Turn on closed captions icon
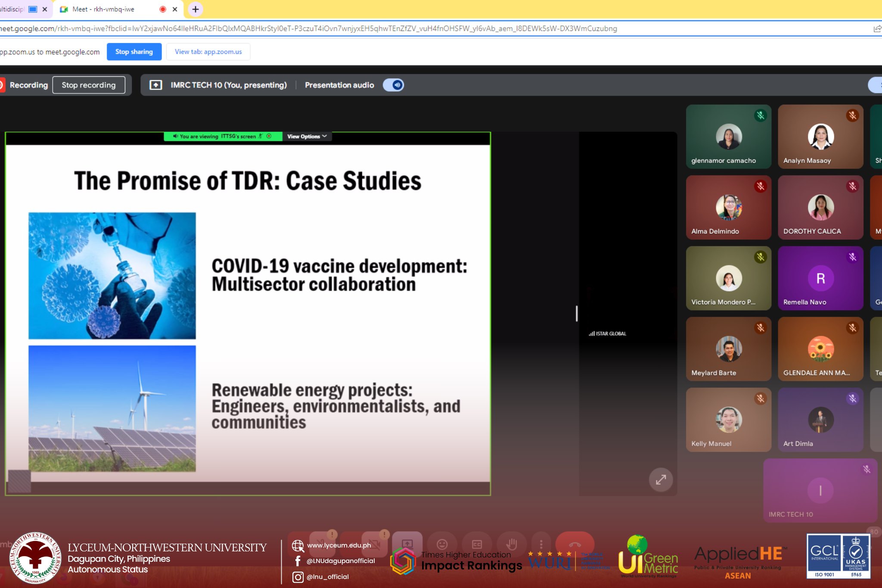The height and width of the screenshot is (588, 882). pos(477,544)
